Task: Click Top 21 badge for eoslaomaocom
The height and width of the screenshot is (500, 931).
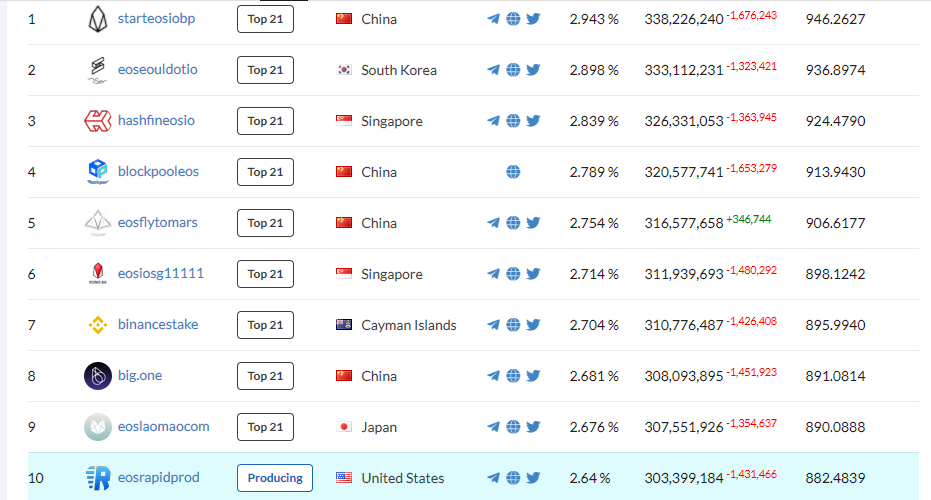Action: (x=265, y=428)
